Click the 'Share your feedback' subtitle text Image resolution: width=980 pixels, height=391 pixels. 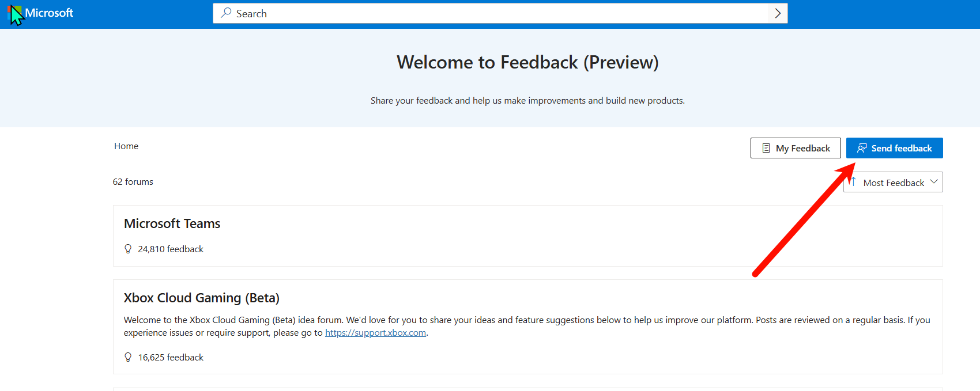(527, 100)
